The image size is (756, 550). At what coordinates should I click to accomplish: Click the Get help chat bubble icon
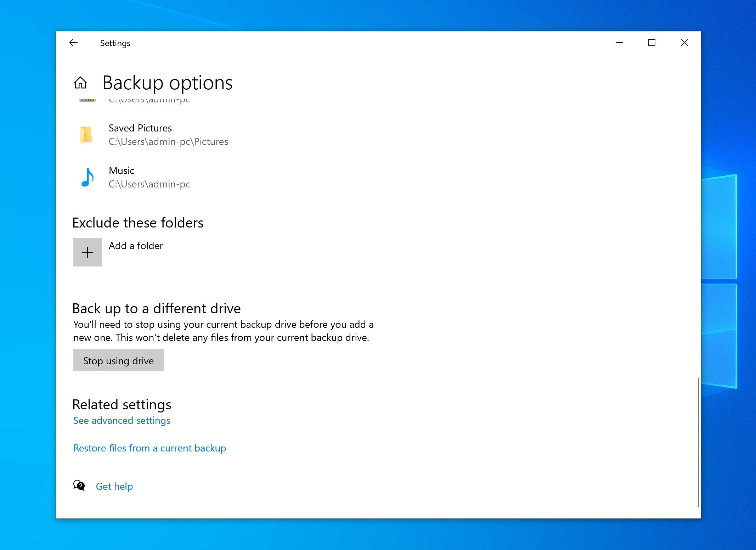[x=79, y=486]
